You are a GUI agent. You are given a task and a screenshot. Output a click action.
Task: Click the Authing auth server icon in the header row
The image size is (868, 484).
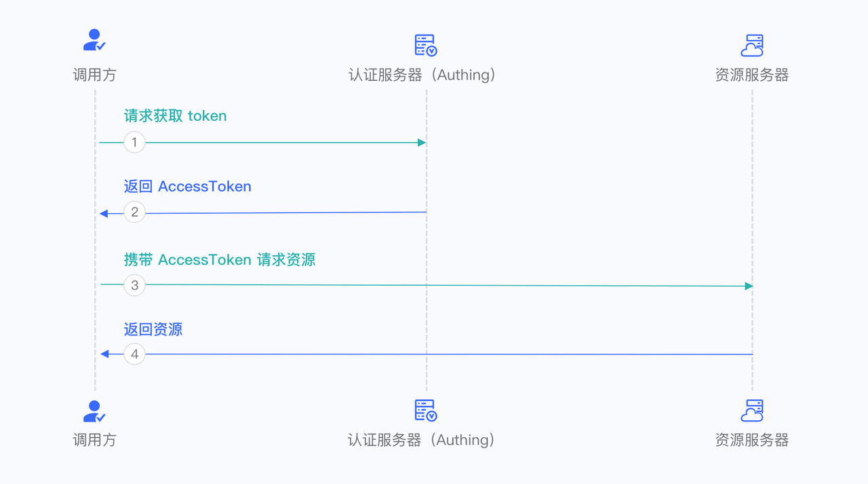426,45
